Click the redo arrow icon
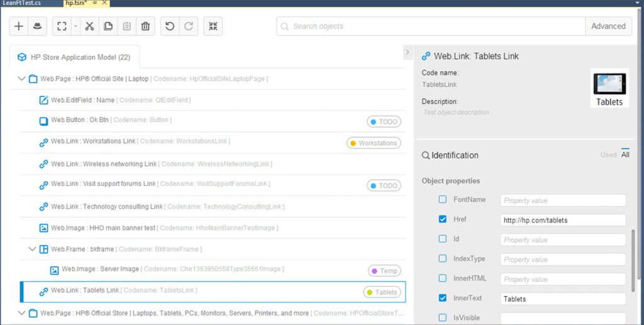The height and width of the screenshot is (325, 644). 189,26
